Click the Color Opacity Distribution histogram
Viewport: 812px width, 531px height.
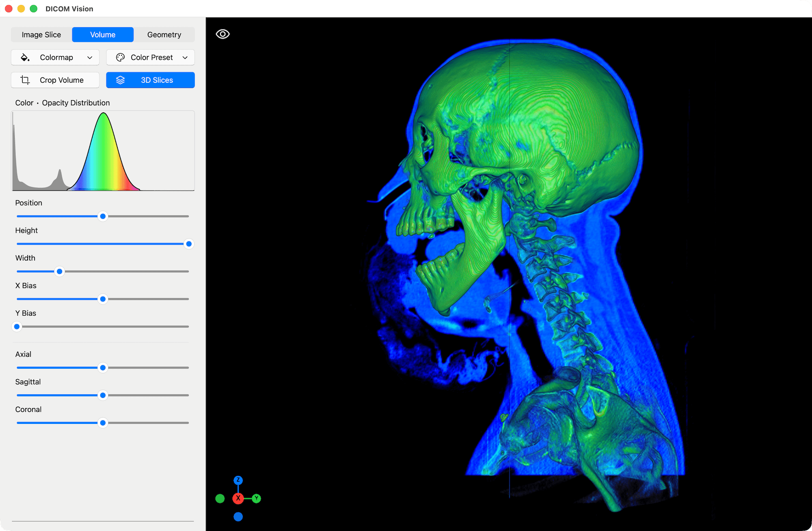click(x=103, y=150)
